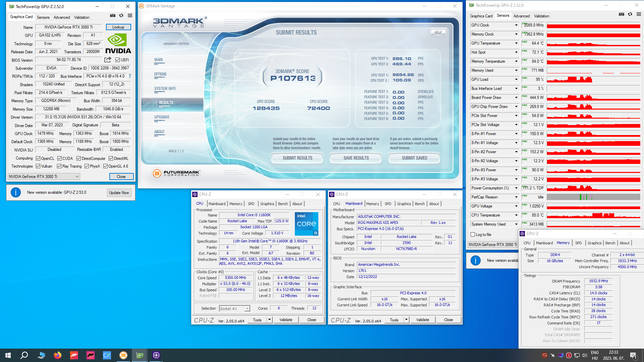Open the notification center icon
644x362 pixels.
tap(634, 356)
